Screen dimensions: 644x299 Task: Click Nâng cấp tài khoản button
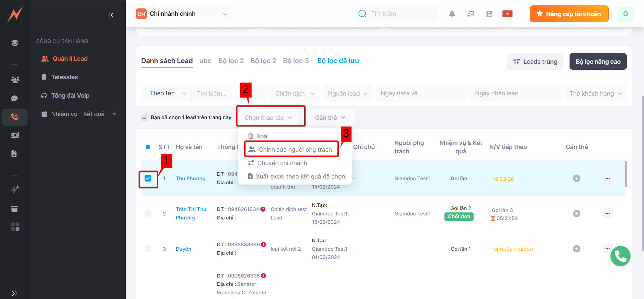point(569,14)
